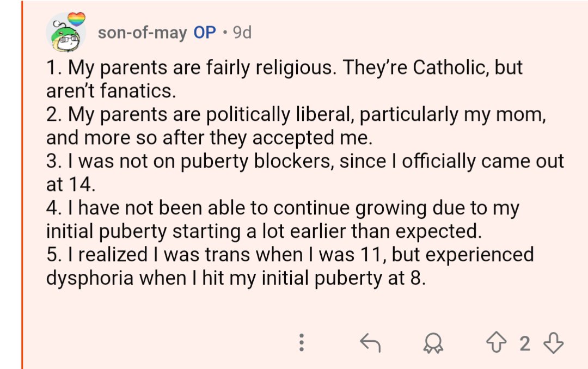Downvote the son-of-may comment
The height and width of the screenshot is (369, 588).
click(553, 343)
